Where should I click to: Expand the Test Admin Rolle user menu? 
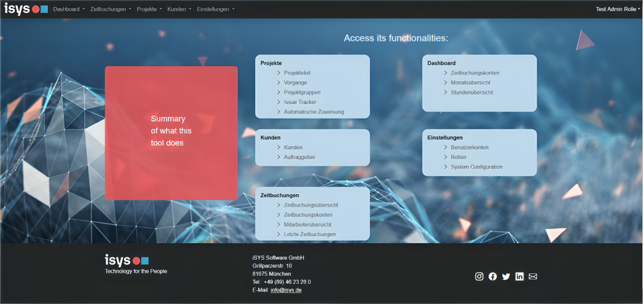[x=618, y=9]
